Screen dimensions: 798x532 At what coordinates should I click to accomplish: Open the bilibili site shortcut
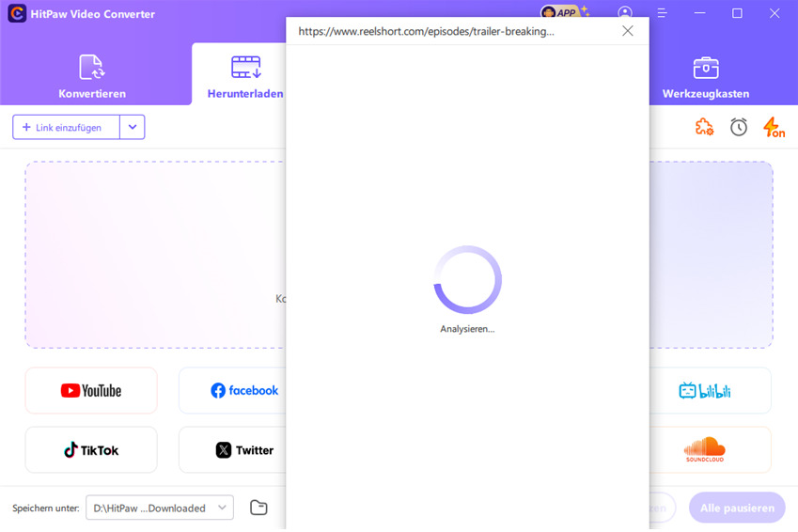coord(704,390)
